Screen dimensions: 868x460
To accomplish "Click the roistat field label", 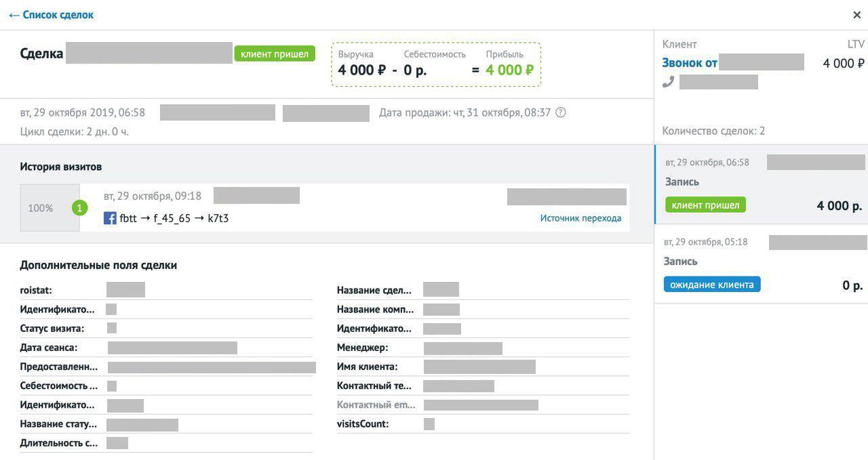I will [x=36, y=290].
